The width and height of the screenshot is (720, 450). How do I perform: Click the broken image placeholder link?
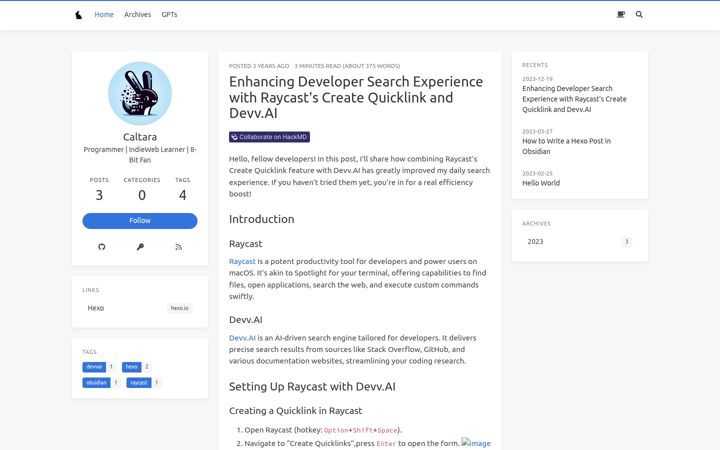[476, 443]
